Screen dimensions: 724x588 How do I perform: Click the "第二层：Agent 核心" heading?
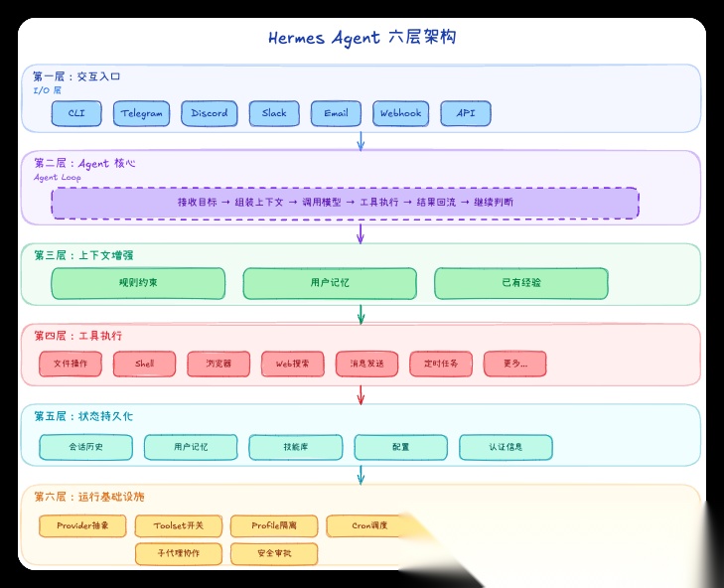click(x=85, y=163)
